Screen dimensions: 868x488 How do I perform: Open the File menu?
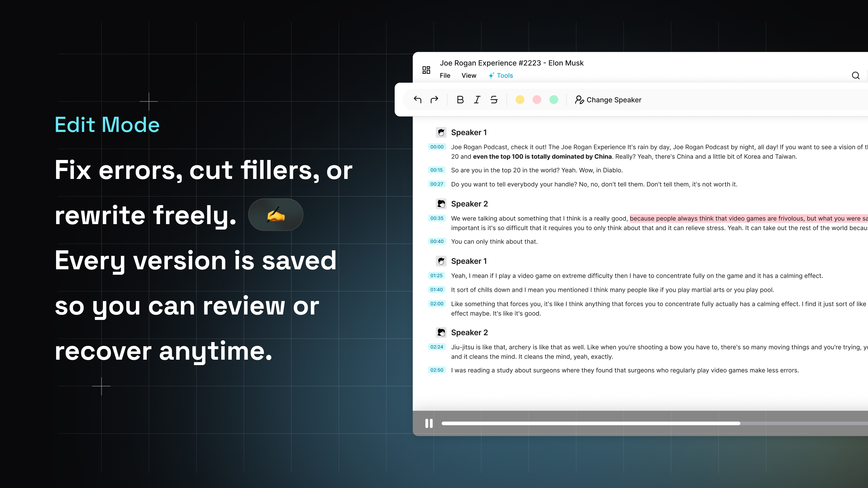point(445,75)
